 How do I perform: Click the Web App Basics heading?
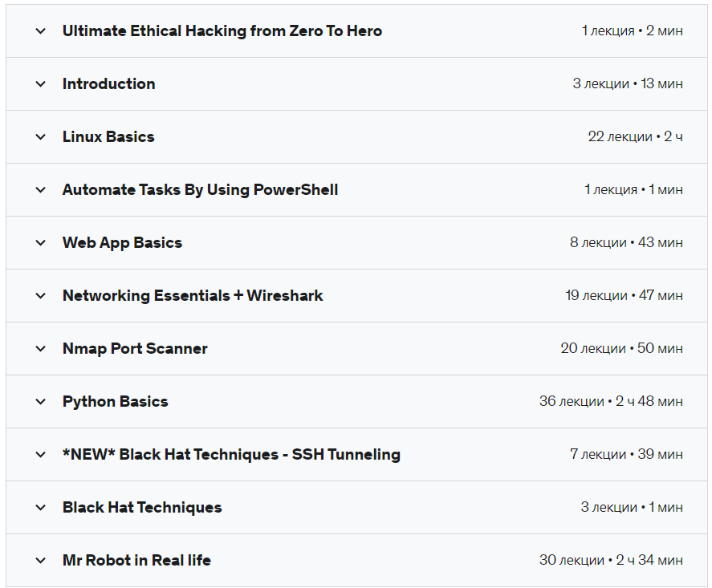(122, 243)
